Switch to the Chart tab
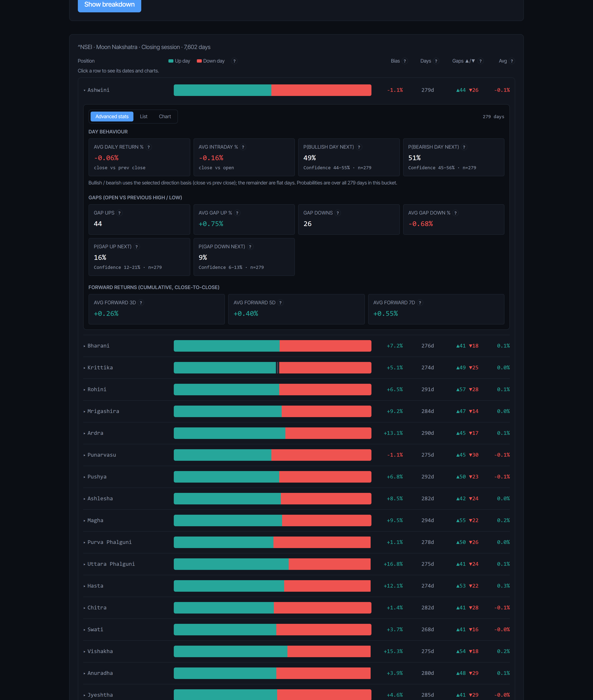 165,117
